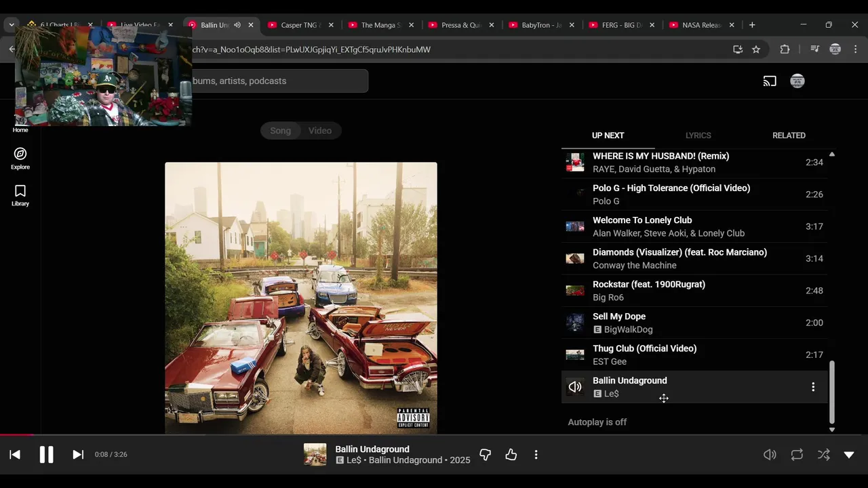The width and height of the screenshot is (868, 488).
Task: Select the UP NEXT tab
Action: (608, 136)
